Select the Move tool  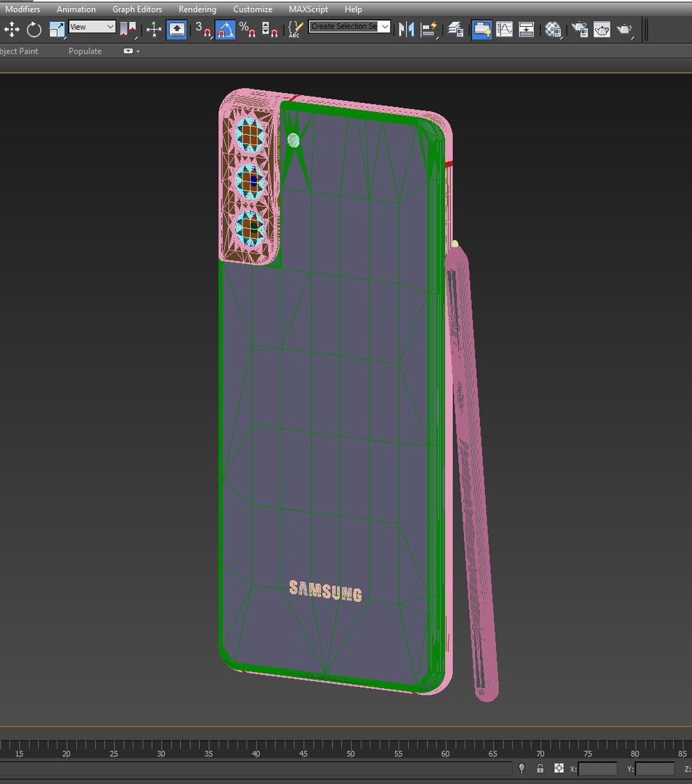tap(12, 30)
